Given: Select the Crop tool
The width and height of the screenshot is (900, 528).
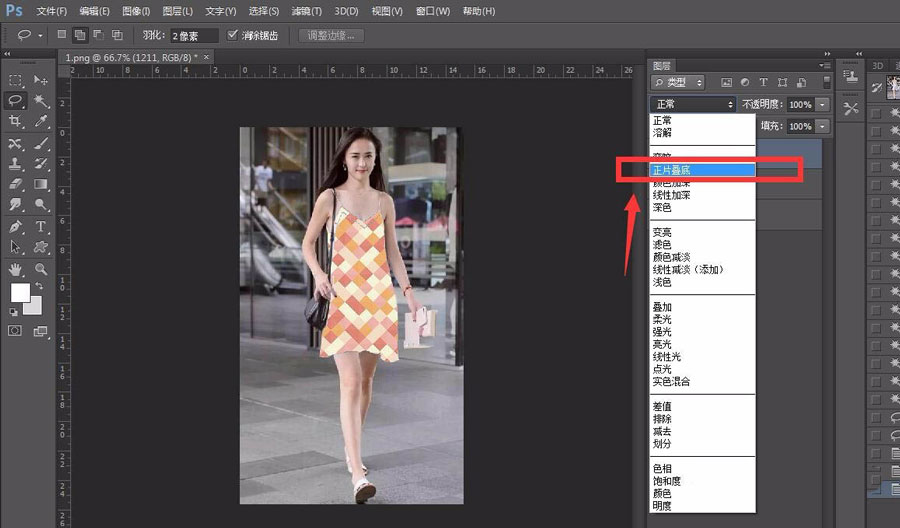Looking at the screenshot, I should coord(15,121).
